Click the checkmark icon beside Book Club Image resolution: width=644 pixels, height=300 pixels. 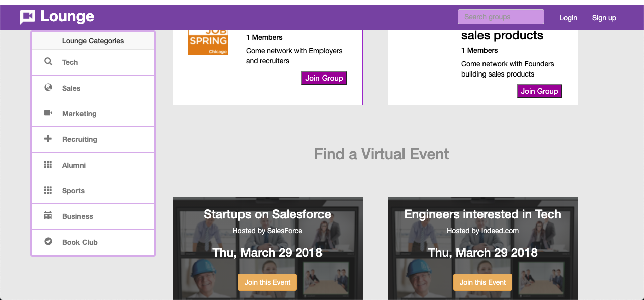(x=48, y=242)
